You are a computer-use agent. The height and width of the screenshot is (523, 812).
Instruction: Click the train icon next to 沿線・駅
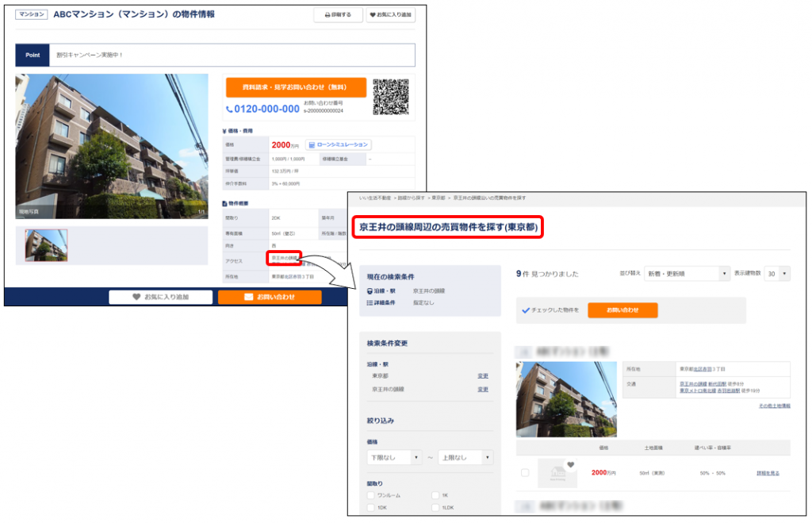point(369,292)
